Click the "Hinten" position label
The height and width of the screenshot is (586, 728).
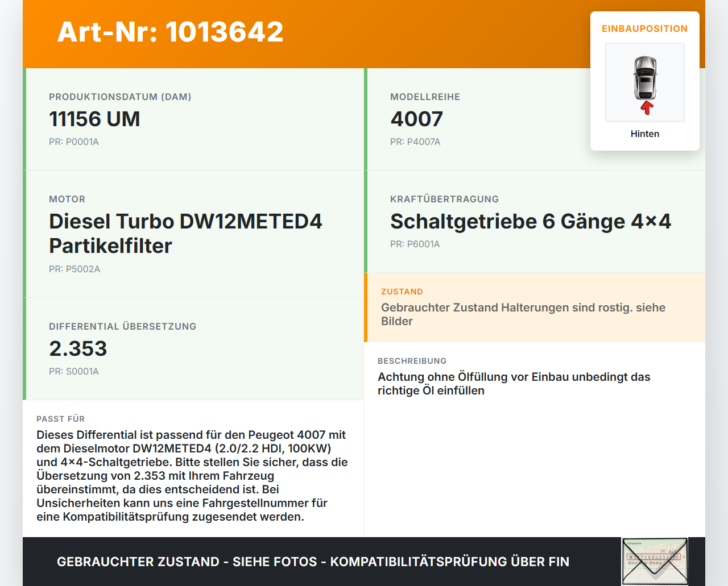pos(644,134)
